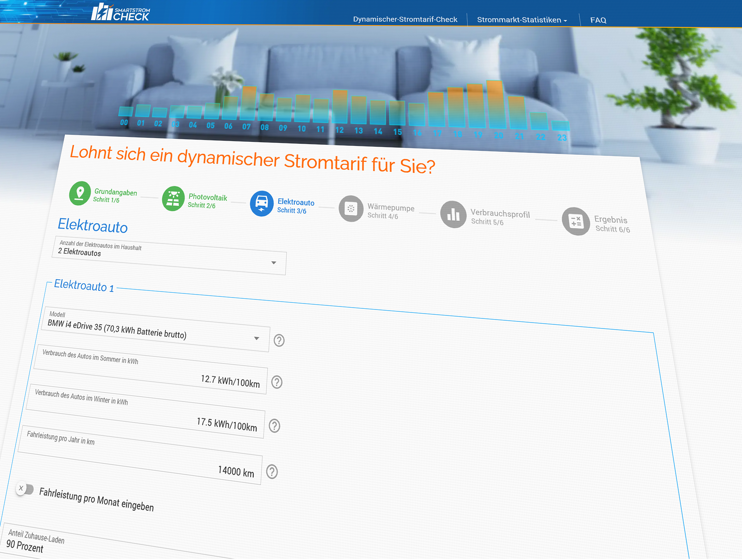The height and width of the screenshot is (560, 742).
Task: Open the Anzahl der Elektroautos dropdown
Action: point(169,255)
